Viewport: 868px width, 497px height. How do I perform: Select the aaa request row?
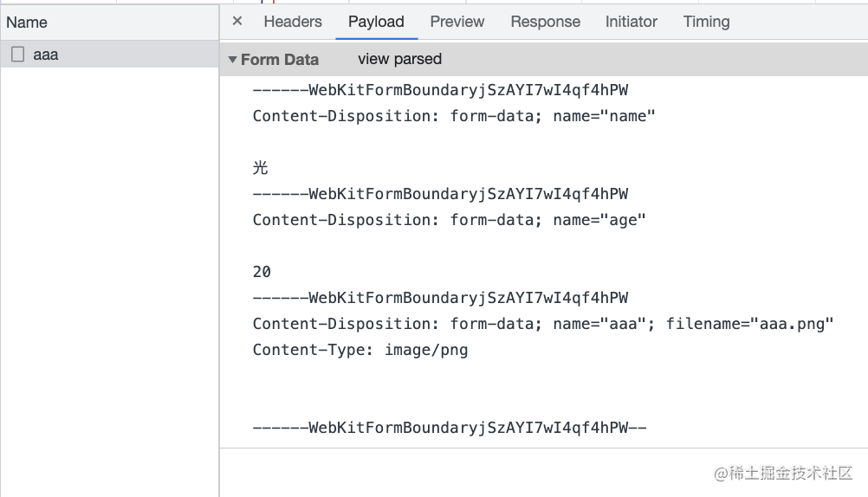click(x=110, y=55)
